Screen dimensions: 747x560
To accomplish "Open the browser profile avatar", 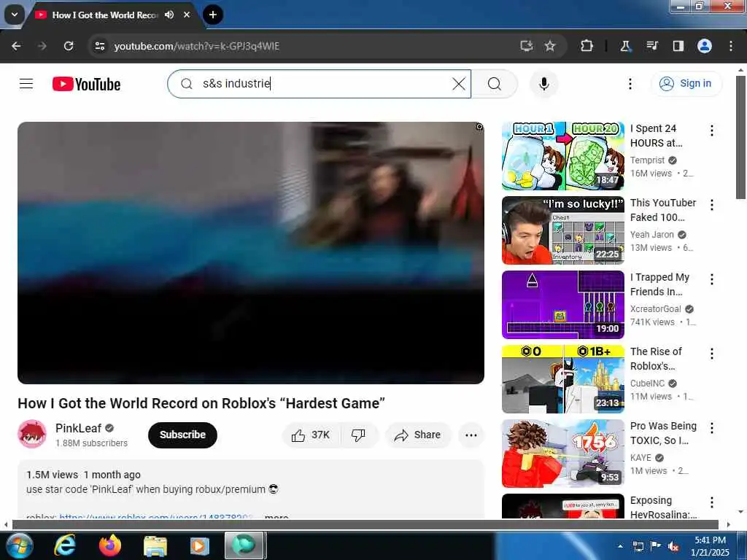I will click(705, 46).
